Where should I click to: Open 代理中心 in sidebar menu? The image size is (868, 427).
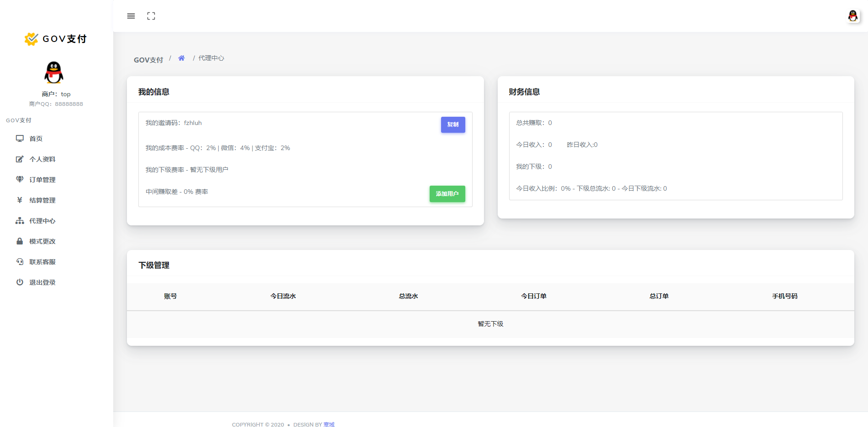coord(42,221)
